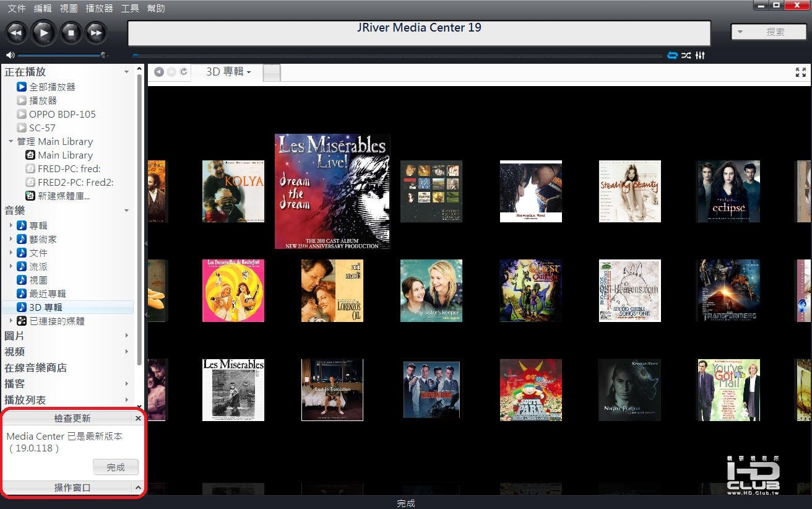The height and width of the screenshot is (509, 812).
Task: Toggle repeat playback mode
Action: [x=673, y=56]
